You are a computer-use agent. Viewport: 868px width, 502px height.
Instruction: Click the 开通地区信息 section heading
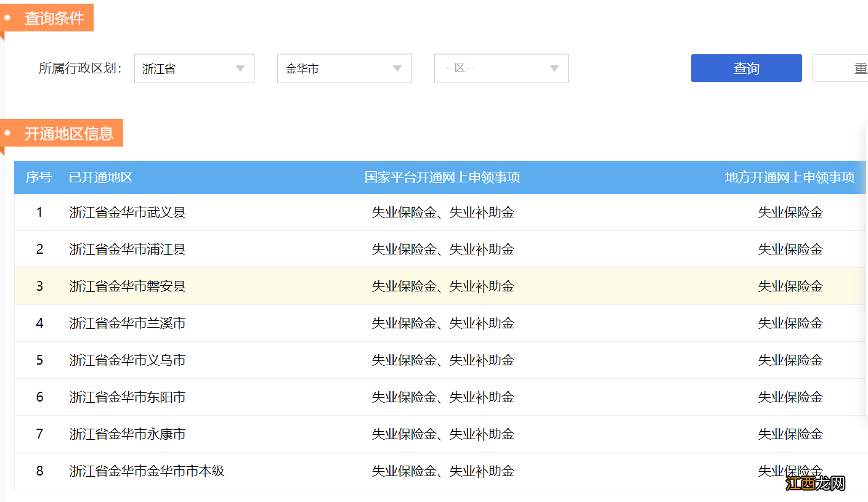tap(69, 134)
